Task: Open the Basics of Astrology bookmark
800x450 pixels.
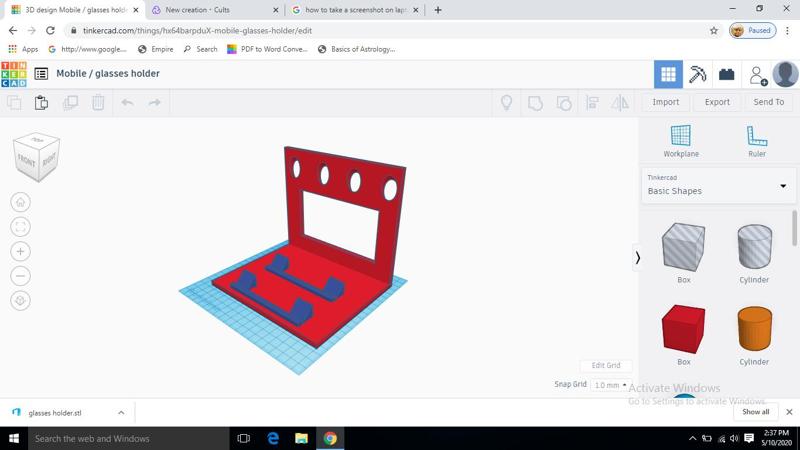Action: tap(357, 49)
